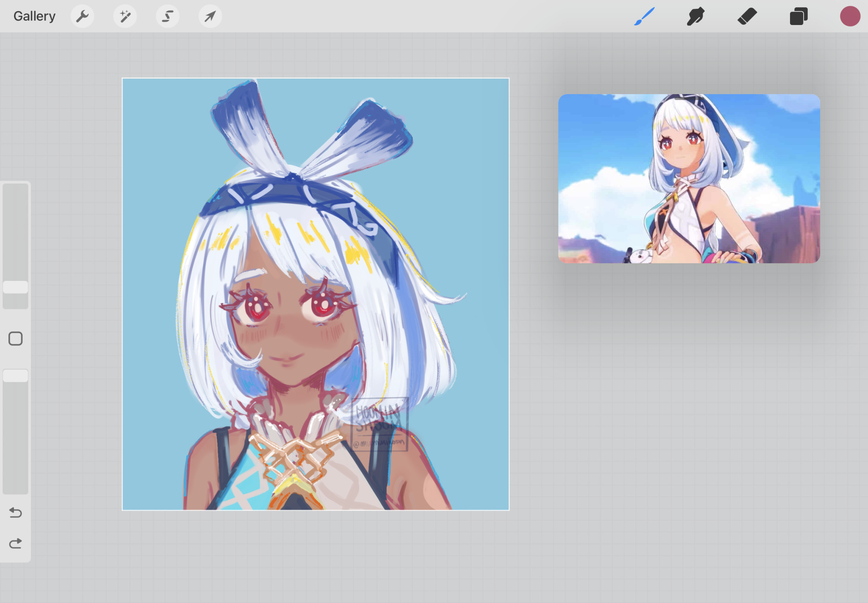Click the brush opacity slider handle

pyautogui.click(x=16, y=375)
